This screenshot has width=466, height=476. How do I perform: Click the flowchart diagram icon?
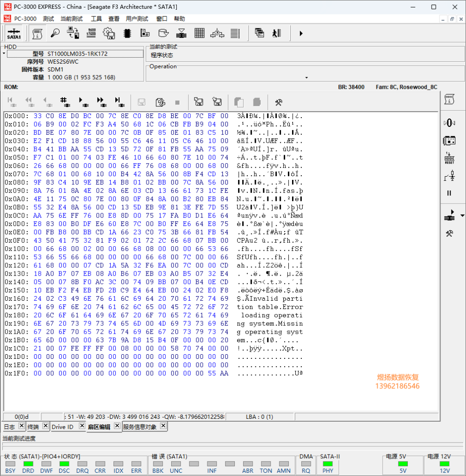click(x=217, y=33)
